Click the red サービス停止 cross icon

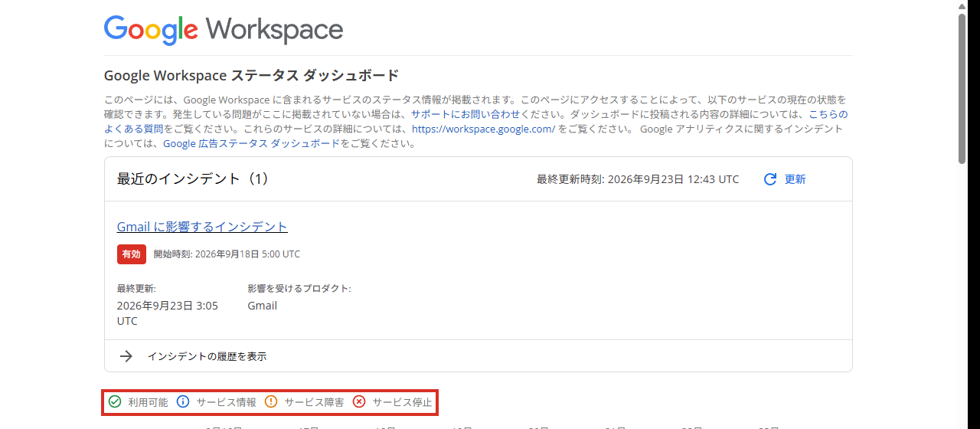[x=359, y=401]
